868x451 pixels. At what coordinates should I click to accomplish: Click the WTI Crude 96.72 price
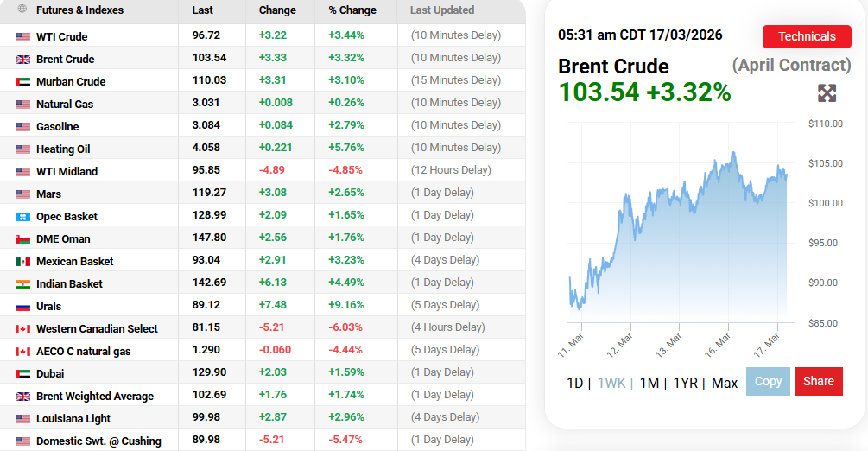pos(206,35)
